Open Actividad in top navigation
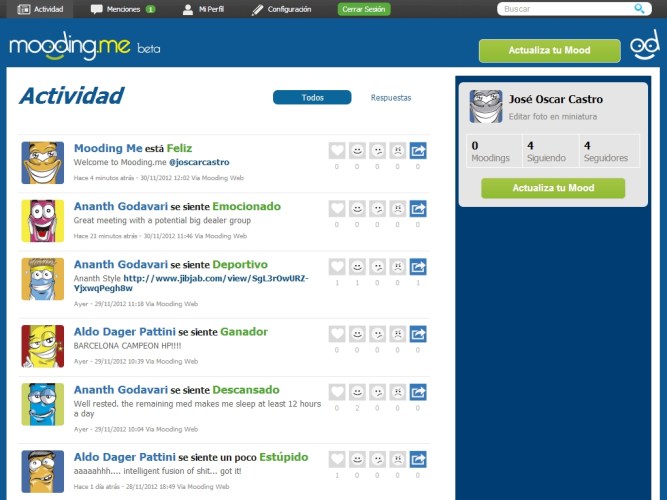The height and width of the screenshot is (500, 667). click(40, 9)
